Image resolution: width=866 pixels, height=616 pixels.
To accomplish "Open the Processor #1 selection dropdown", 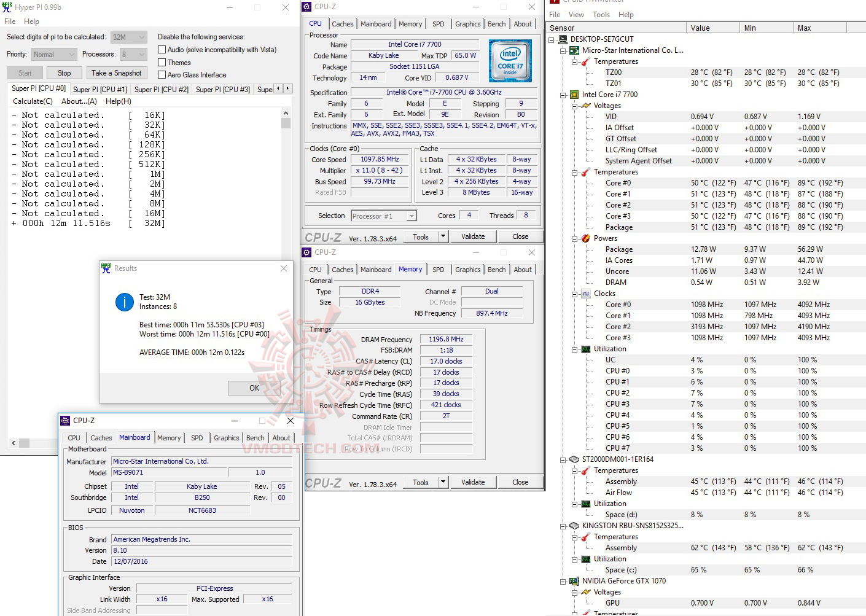I will (384, 216).
